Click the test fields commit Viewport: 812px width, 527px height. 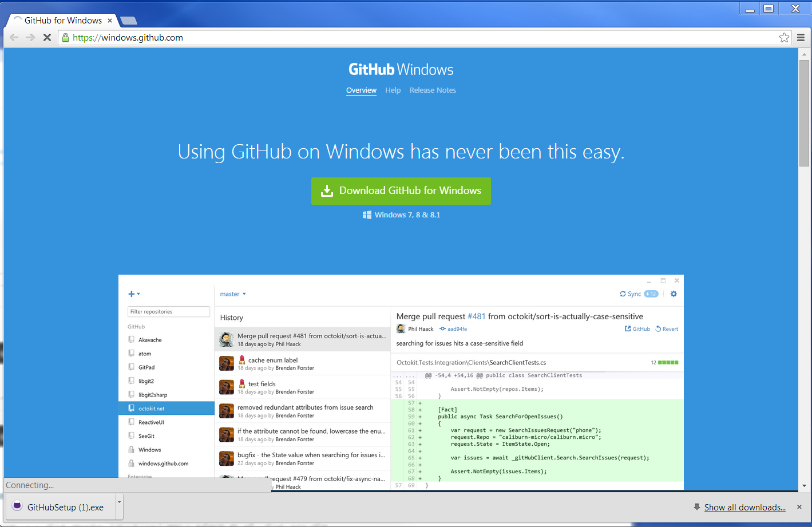303,387
